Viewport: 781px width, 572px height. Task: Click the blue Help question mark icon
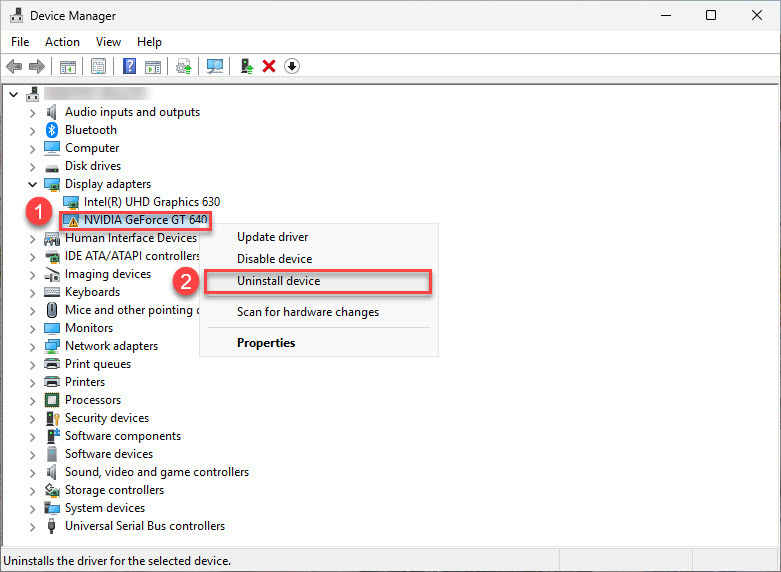[x=129, y=67]
